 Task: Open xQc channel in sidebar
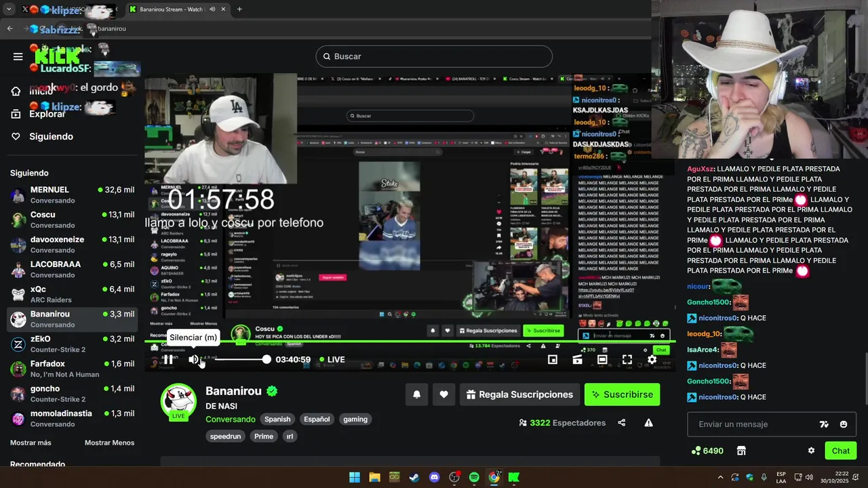click(x=72, y=294)
